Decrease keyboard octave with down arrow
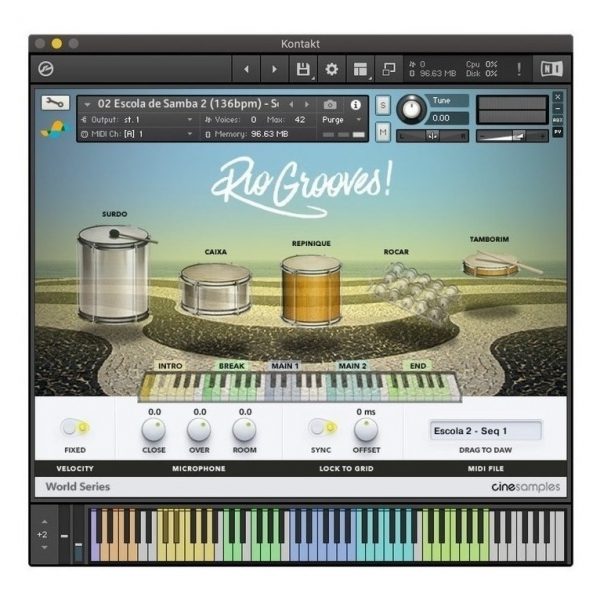The width and height of the screenshot is (600, 600). [x=44, y=548]
